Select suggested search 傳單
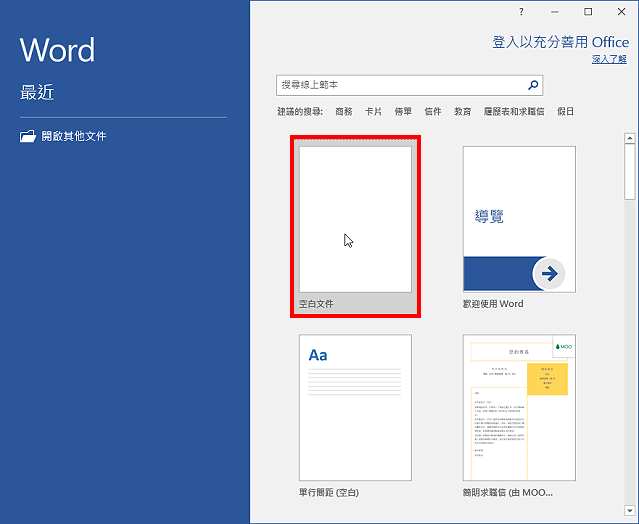This screenshot has height=524, width=639. pos(403,112)
